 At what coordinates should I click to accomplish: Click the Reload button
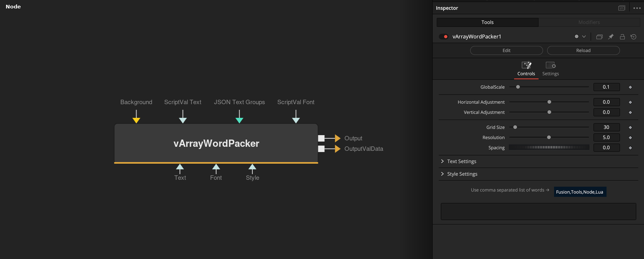click(x=583, y=50)
